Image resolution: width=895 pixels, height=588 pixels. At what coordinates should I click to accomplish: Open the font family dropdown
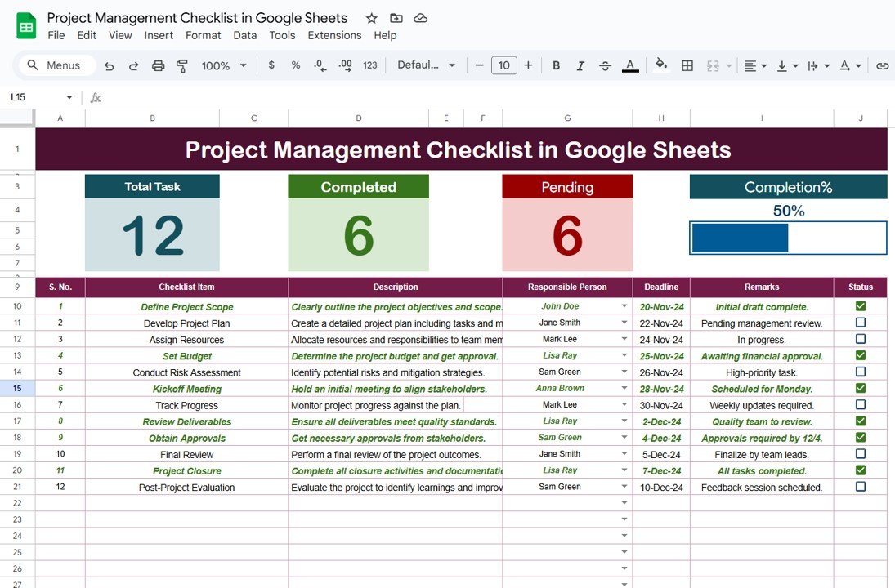427,65
